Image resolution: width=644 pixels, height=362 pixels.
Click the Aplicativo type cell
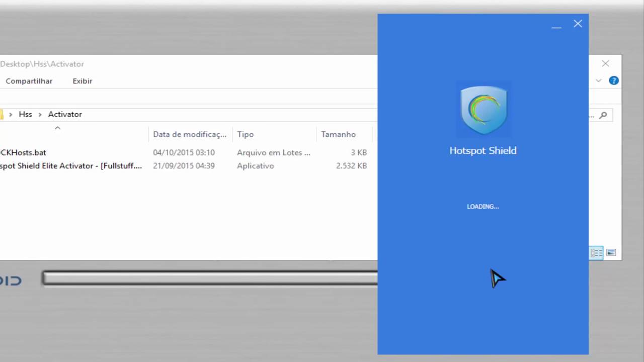tap(256, 165)
